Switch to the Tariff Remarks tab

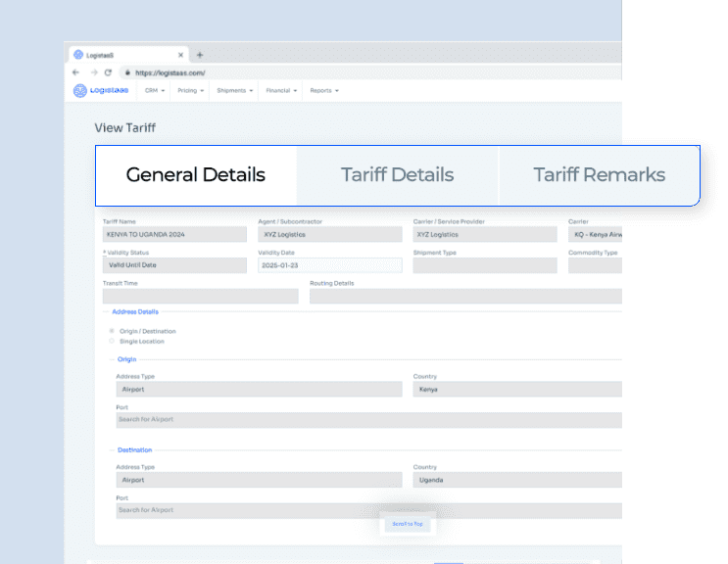(x=599, y=175)
